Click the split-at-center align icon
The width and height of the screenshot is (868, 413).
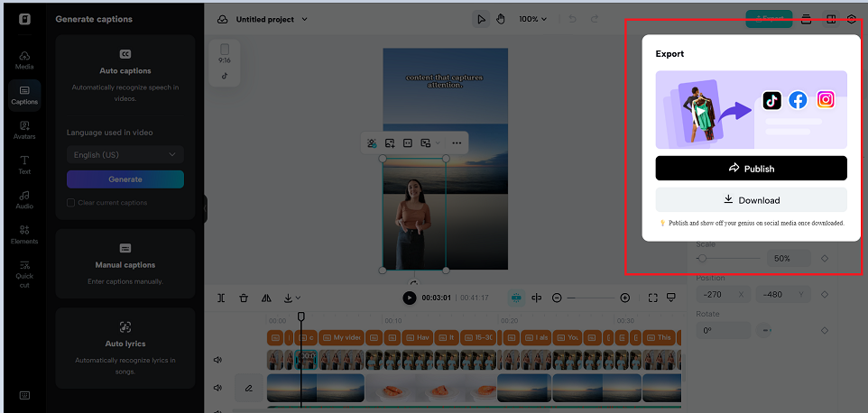pyautogui.click(x=537, y=298)
